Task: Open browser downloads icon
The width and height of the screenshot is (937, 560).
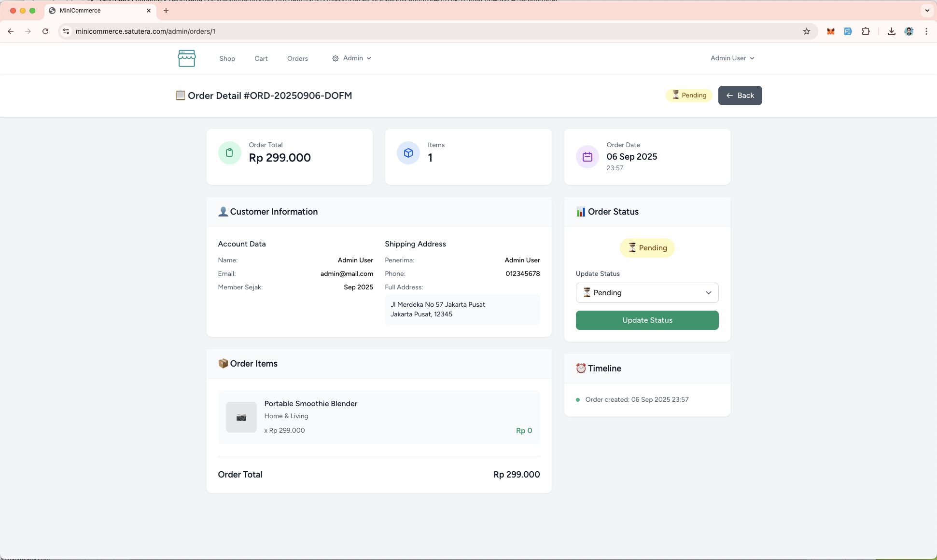Action: (x=891, y=31)
